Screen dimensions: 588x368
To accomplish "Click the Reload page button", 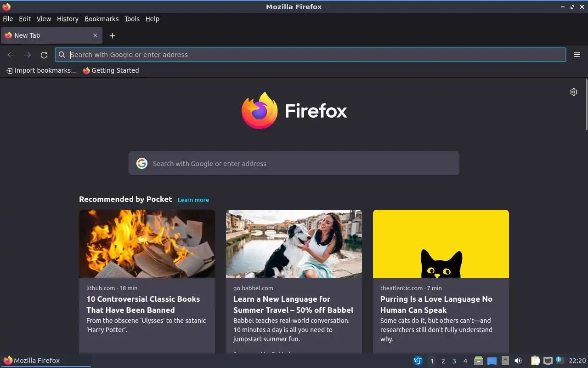I will [44, 55].
